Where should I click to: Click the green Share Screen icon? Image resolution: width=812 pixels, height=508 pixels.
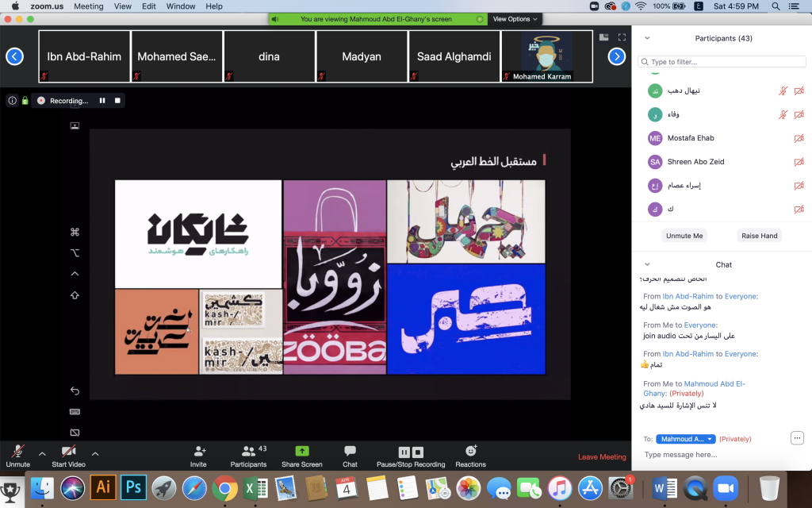coord(302,451)
